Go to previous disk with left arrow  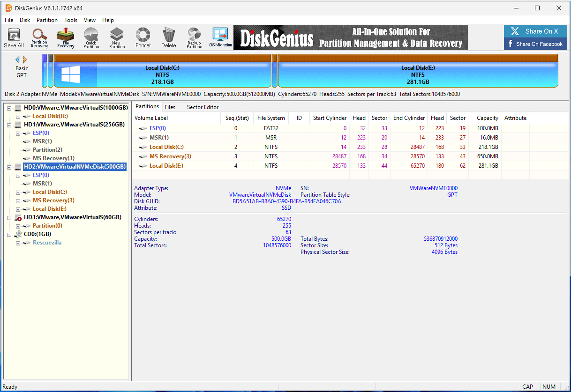(x=18, y=59)
